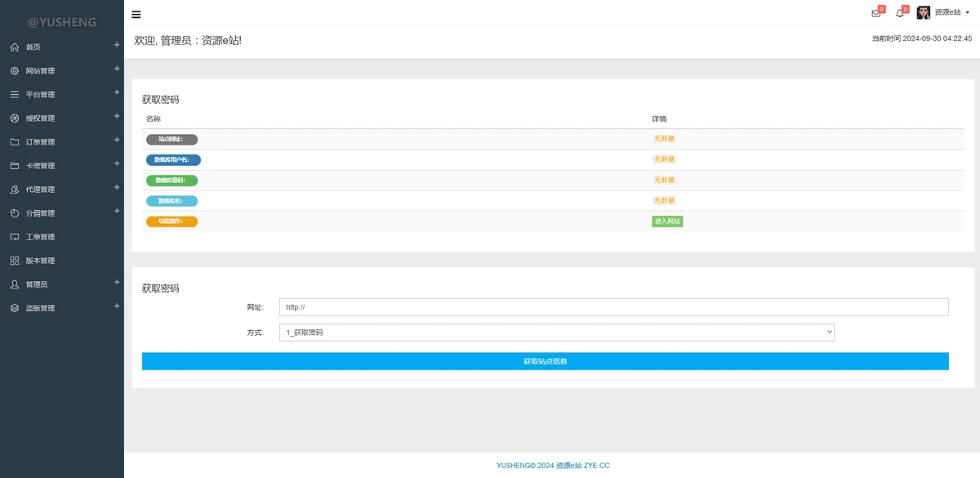Click the home icon beside 首页
The image size is (980, 478).
[14, 47]
